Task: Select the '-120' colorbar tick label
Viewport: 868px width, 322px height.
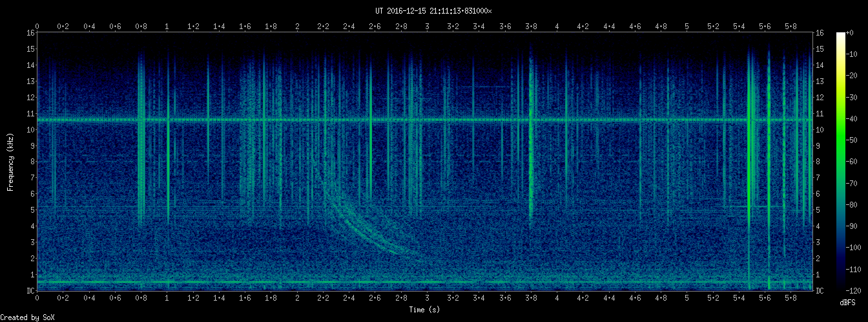Action: (855, 291)
